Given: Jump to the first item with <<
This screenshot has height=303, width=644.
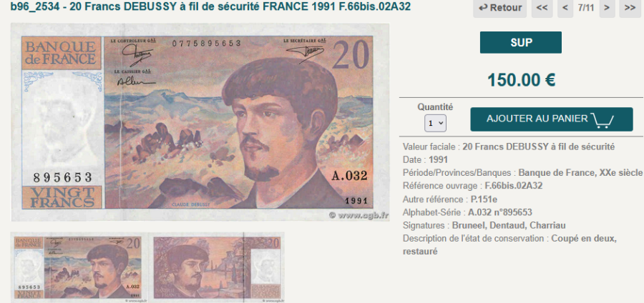Looking at the screenshot, I should 542,8.
